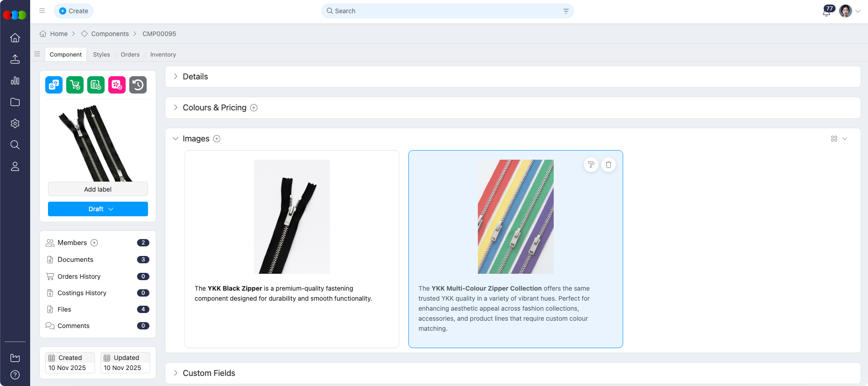This screenshot has width=868, height=386.
Task: Toggle the hamburger menu beside Create
Action: (42, 11)
